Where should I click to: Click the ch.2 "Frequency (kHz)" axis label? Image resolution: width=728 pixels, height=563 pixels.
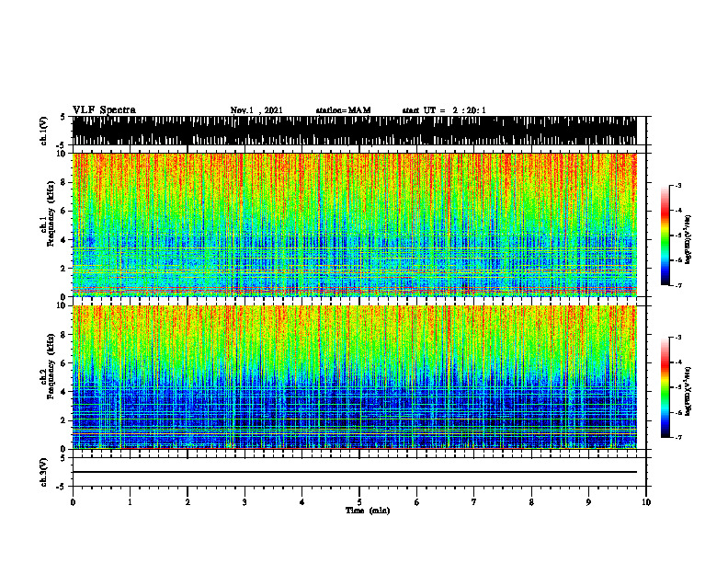(x=51, y=366)
